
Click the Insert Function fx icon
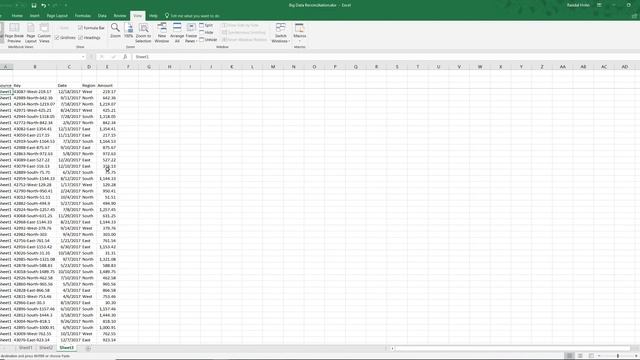click(125, 57)
